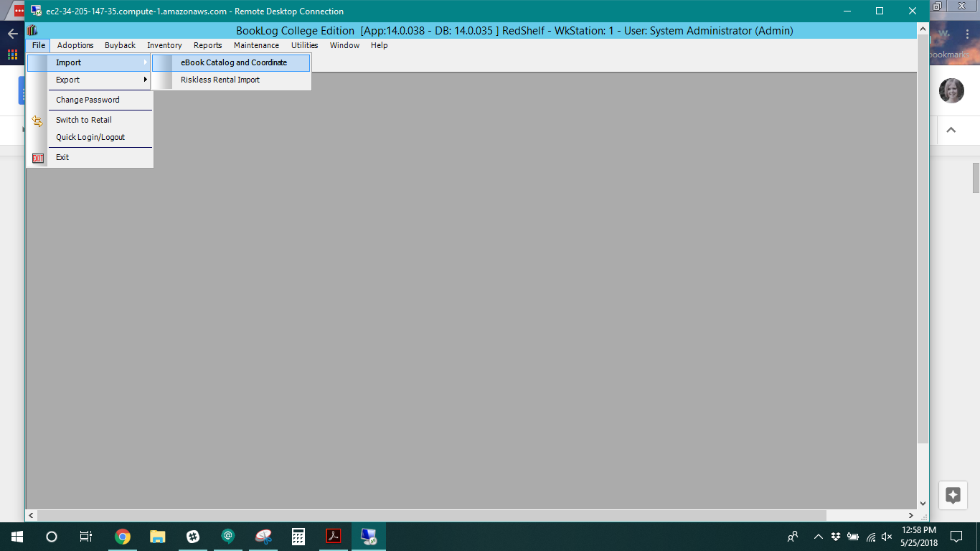The image size is (980, 551).
Task: Open the Utilities menu
Action: pos(304,45)
